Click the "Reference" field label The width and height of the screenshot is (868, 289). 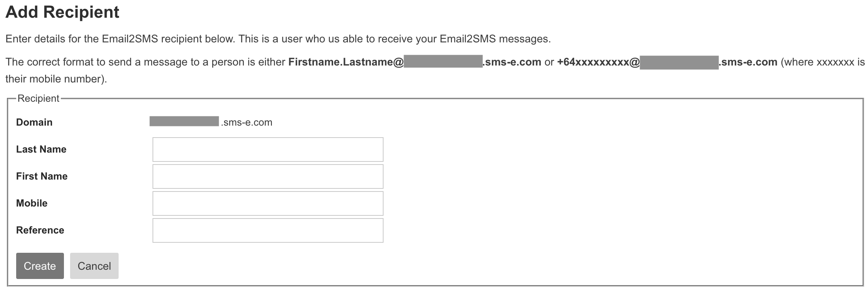(40, 230)
